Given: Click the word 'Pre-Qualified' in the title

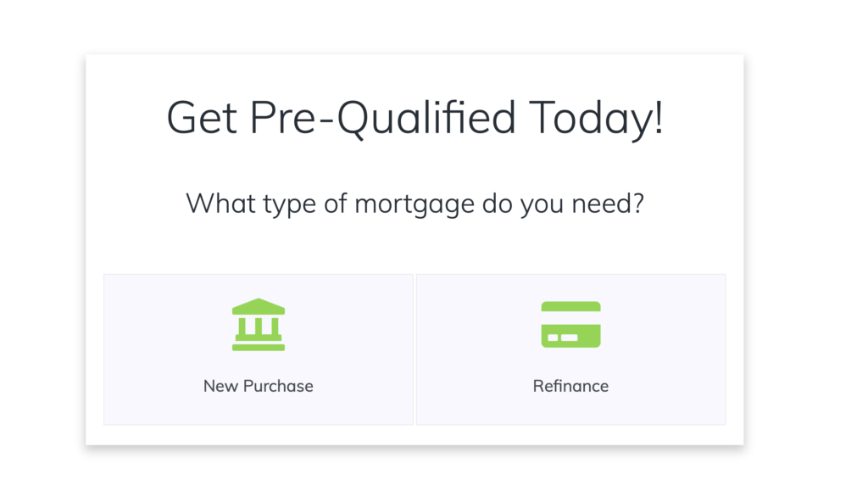Looking at the screenshot, I should tap(383, 118).
